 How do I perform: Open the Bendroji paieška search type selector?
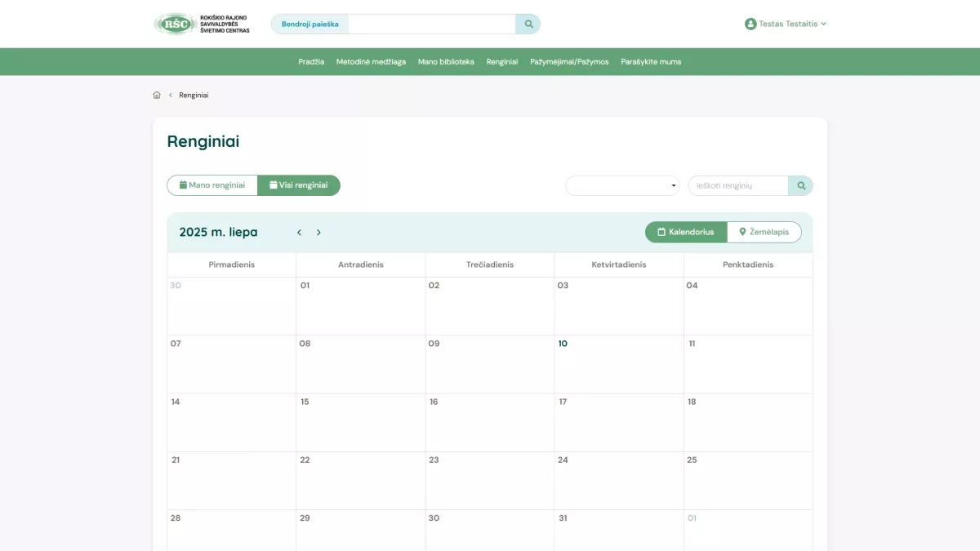(x=310, y=24)
